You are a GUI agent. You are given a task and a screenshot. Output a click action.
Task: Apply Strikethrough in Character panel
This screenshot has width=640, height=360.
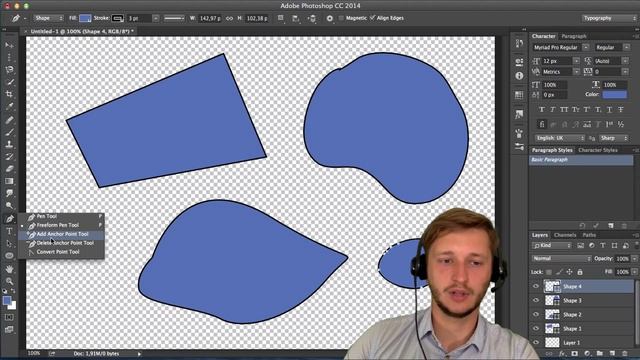tap(621, 109)
